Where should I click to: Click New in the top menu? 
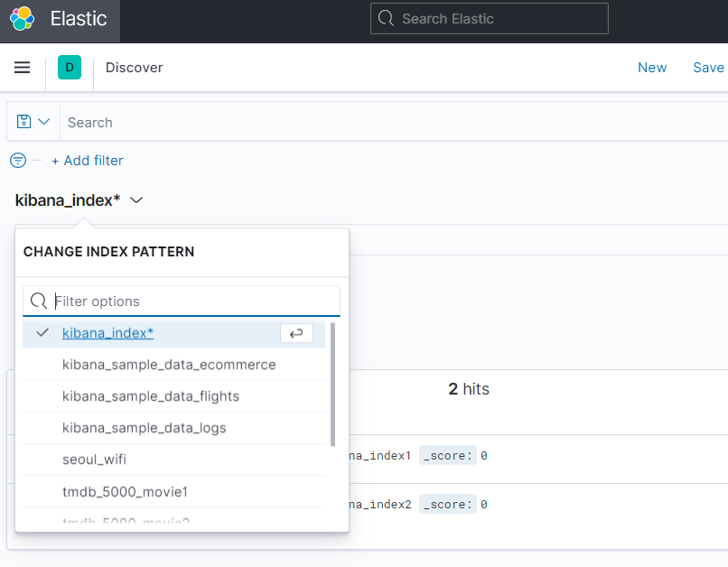point(652,68)
